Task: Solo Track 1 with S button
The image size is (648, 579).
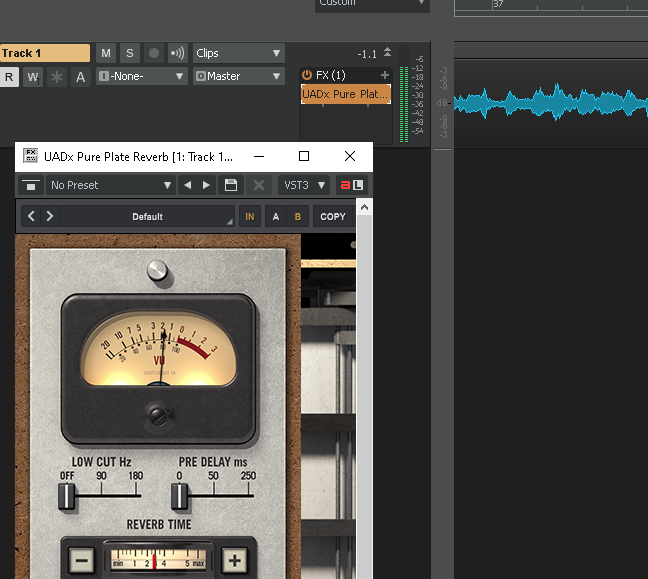Action: tap(130, 53)
